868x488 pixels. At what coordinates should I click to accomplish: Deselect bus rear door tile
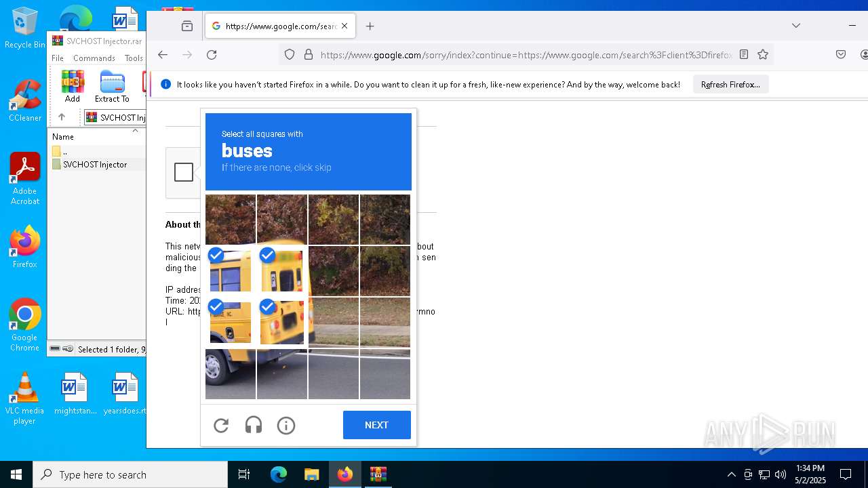click(x=282, y=270)
